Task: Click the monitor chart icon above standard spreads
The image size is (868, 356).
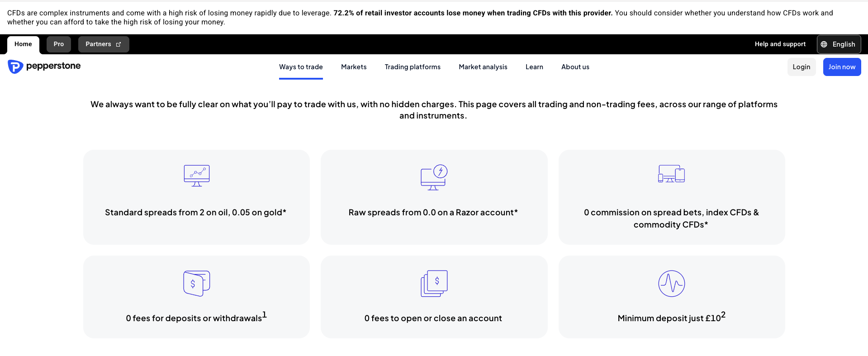Action: click(x=196, y=176)
